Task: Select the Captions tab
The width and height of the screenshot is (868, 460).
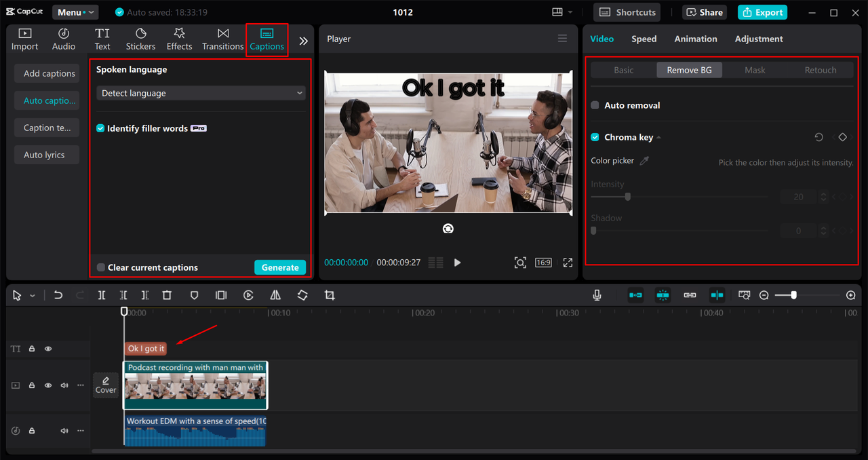Action: click(x=267, y=39)
